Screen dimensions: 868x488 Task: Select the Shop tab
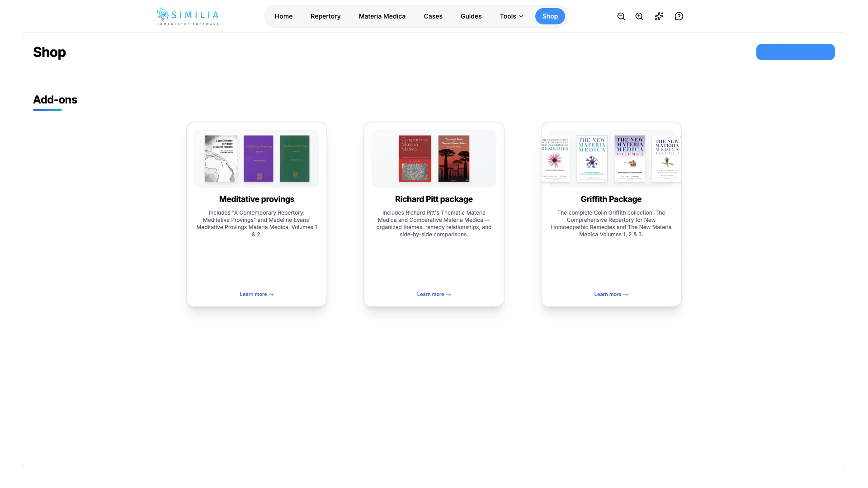pyautogui.click(x=550, y=16)
